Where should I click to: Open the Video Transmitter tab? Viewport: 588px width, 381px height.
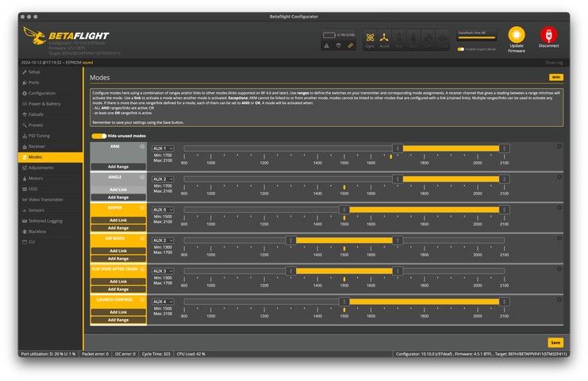click(x=50, y=199)
